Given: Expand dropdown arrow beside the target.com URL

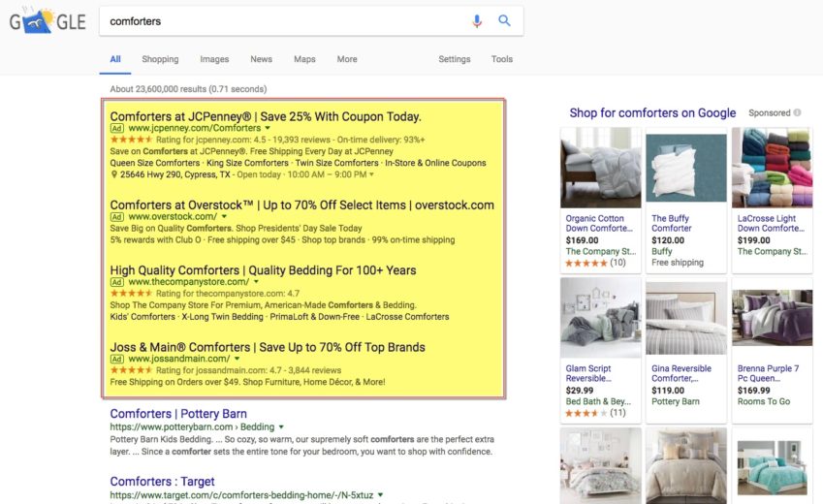Looking at the screenshot, I should pos(381,495).
